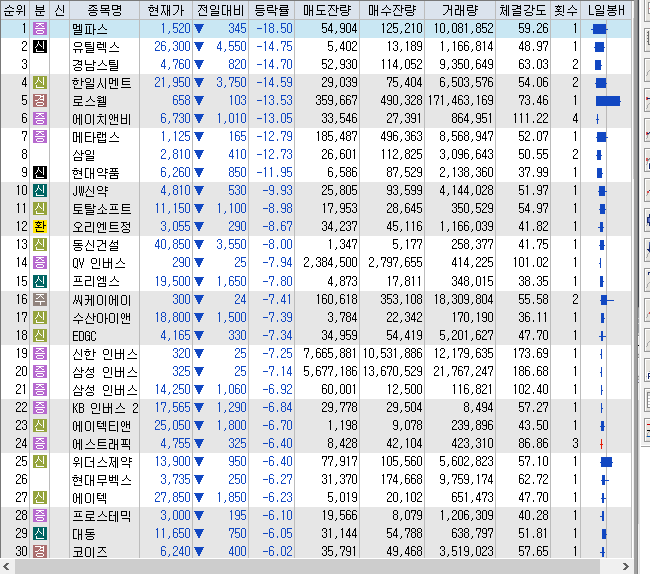Click the buy quantity 13,670,529
This screenshot has height=574, width=650.
[x=393, y=371]
